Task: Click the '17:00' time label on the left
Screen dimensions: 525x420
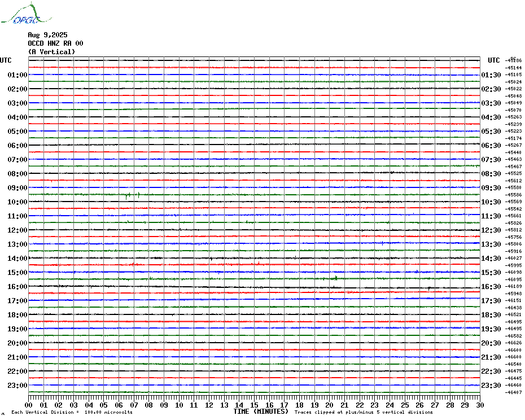Action: (17, 300)
